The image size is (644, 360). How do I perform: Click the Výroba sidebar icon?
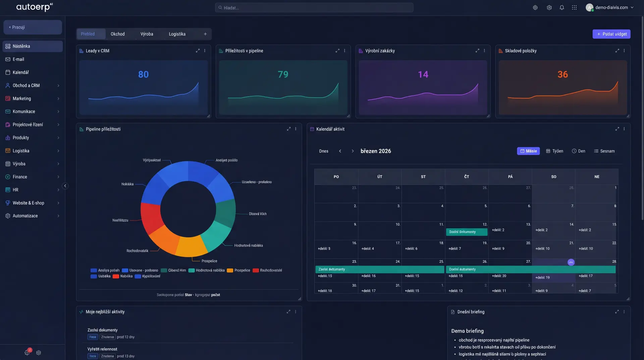click(8, 164)
